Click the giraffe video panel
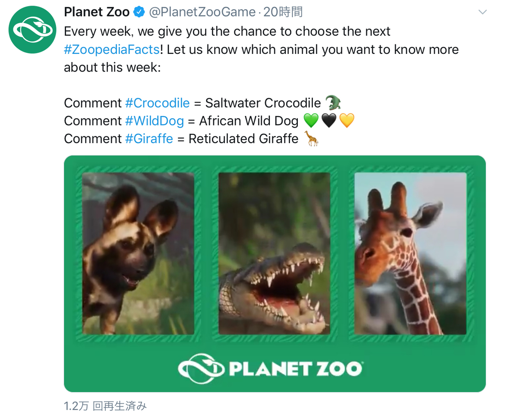Viewport: 518px width, 420px height. (x=409, y=254)
